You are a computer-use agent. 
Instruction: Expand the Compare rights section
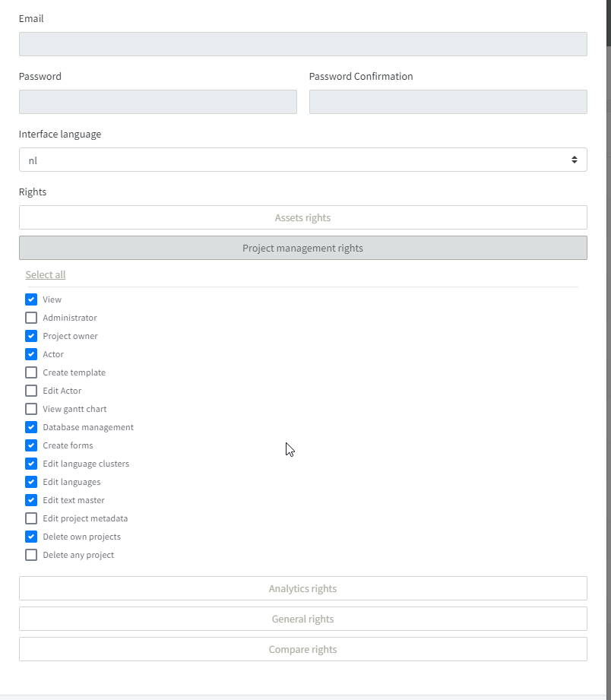click(302, 649)
